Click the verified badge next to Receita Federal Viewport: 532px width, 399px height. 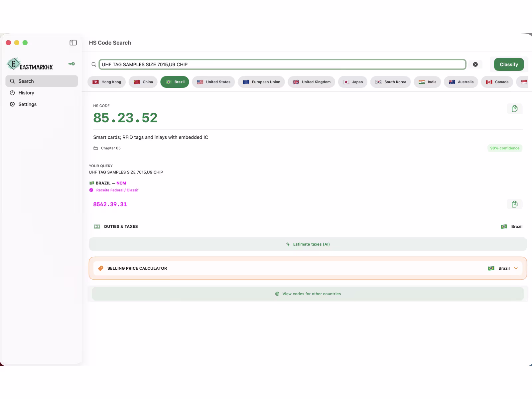tap(91, 190)
